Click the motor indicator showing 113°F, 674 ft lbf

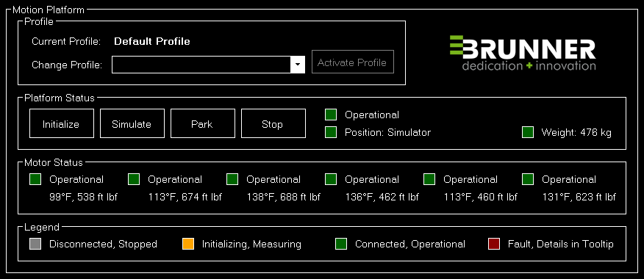pos(134,179)
